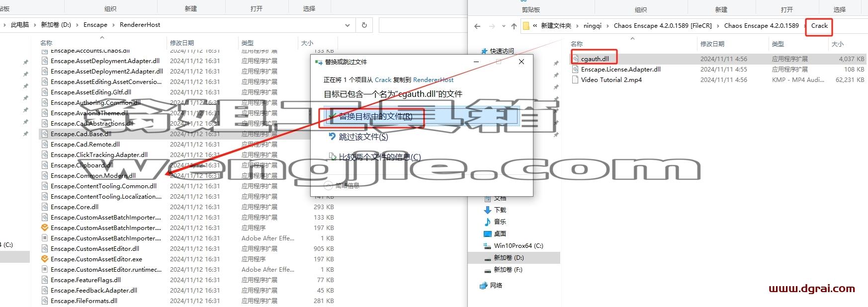Show hidden breadcrumb path via « in Crack window

click(535, 26)
